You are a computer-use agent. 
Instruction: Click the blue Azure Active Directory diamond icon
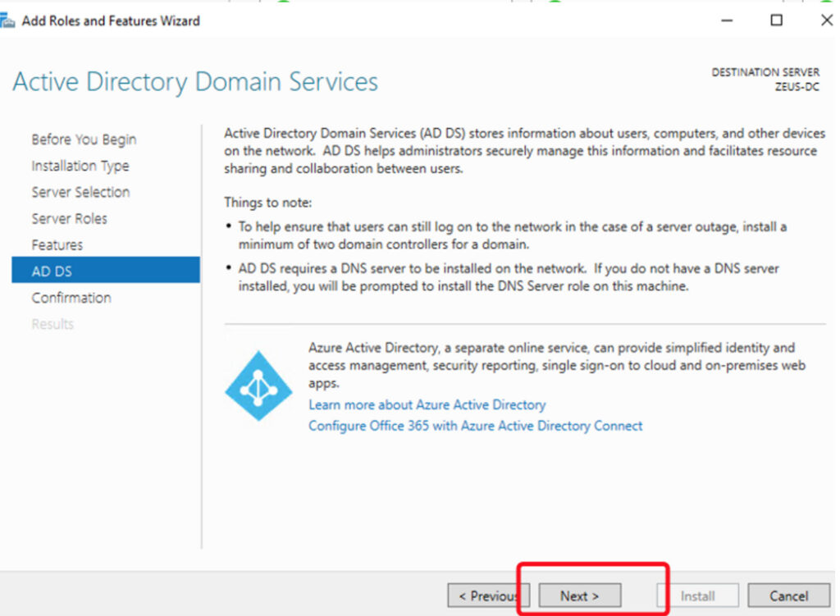coord(258,385)
